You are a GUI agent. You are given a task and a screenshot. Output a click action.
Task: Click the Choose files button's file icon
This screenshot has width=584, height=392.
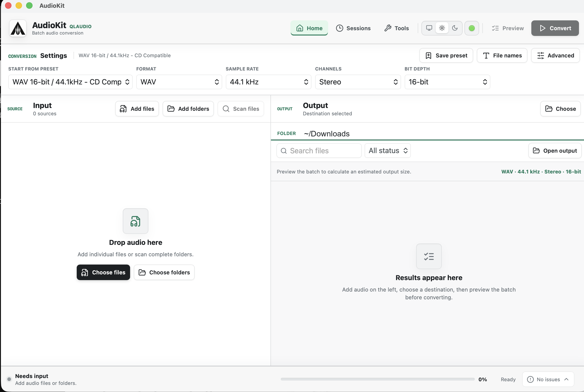(x=85, y=273)
